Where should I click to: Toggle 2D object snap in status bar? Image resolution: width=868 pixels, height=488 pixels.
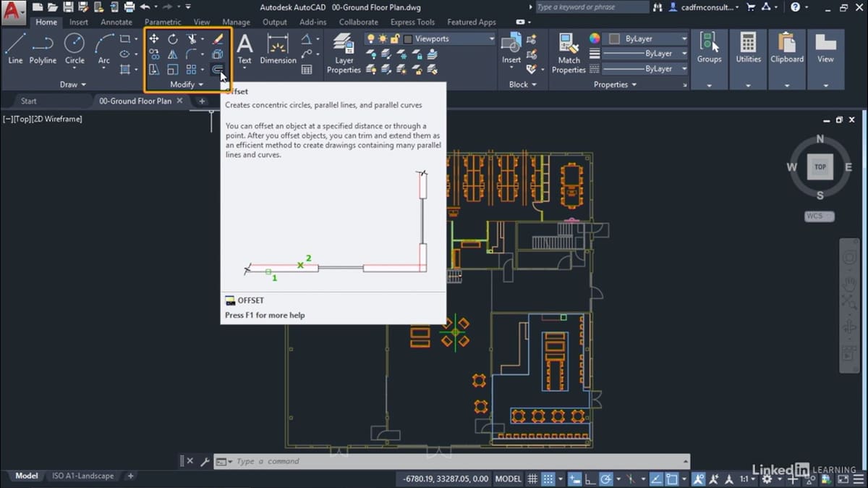[671, 479]
